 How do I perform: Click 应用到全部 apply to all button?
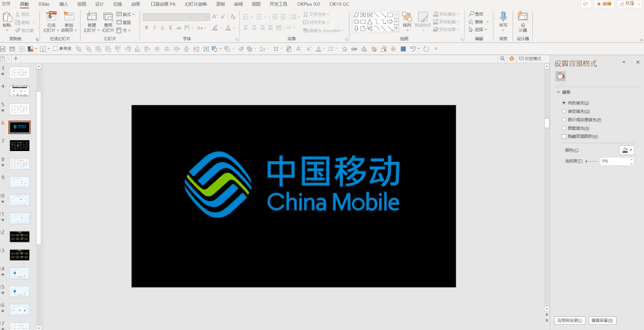(x=569, y=320)
